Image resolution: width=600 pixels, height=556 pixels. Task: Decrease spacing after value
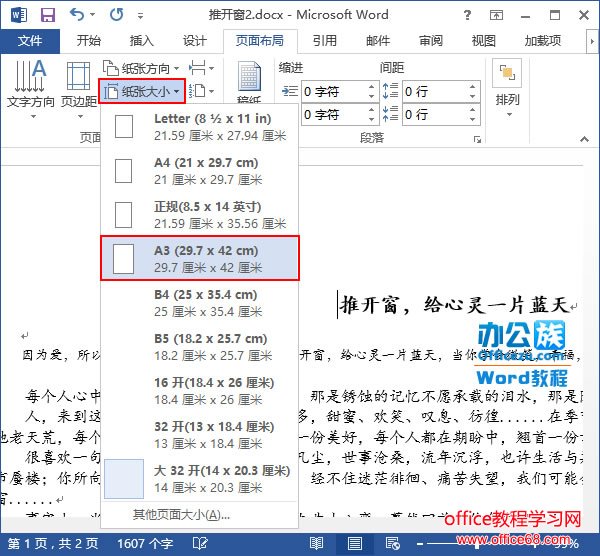(473, 119)
